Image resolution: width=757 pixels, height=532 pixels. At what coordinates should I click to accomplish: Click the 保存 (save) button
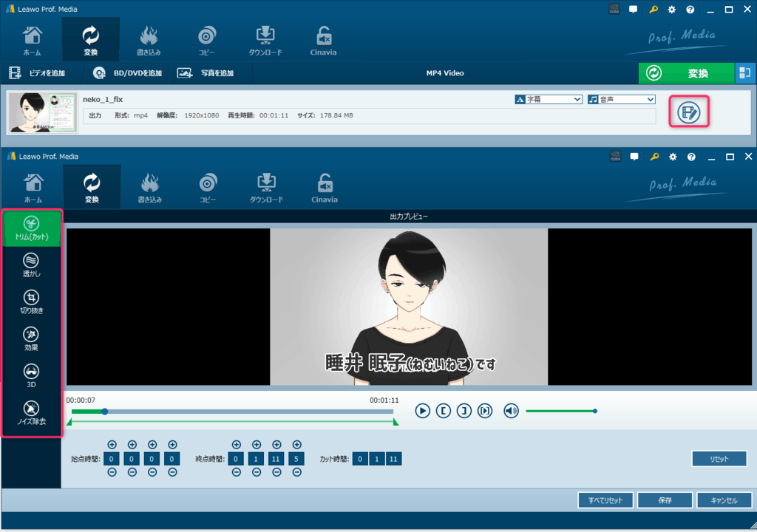[665, 500]
